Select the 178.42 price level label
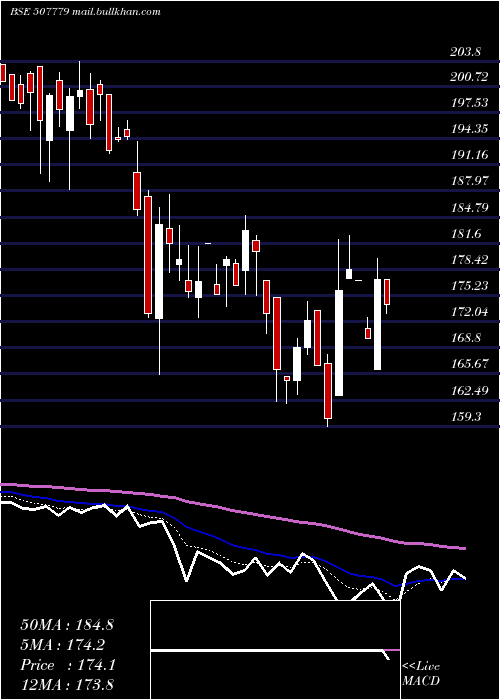 tap(469, 260)
